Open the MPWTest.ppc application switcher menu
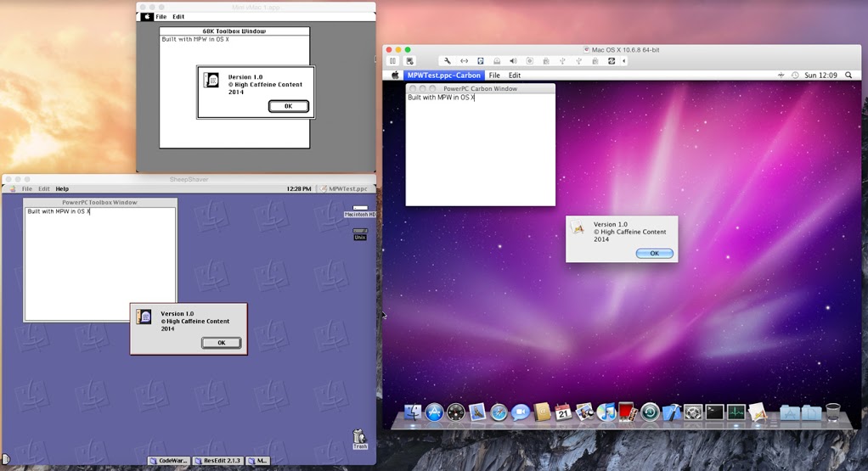Screen dimensions: 868x471 pyautogui.click(x=344, y=188)
